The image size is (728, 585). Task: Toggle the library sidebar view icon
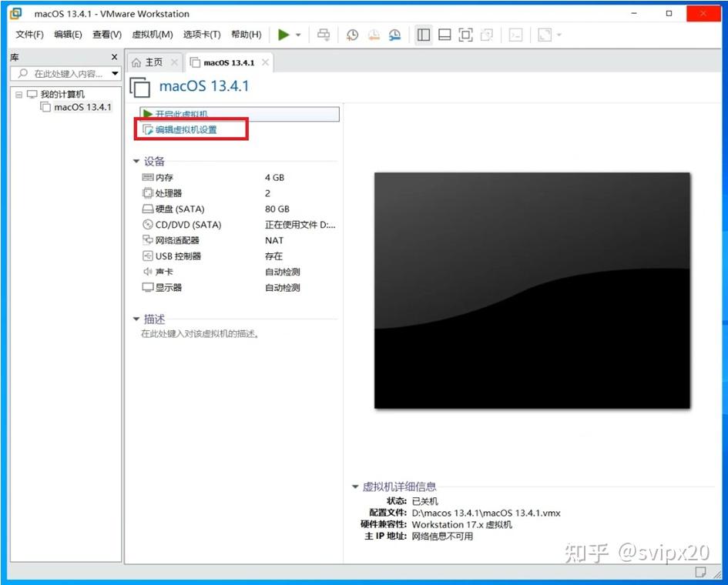tap(424, 35)
